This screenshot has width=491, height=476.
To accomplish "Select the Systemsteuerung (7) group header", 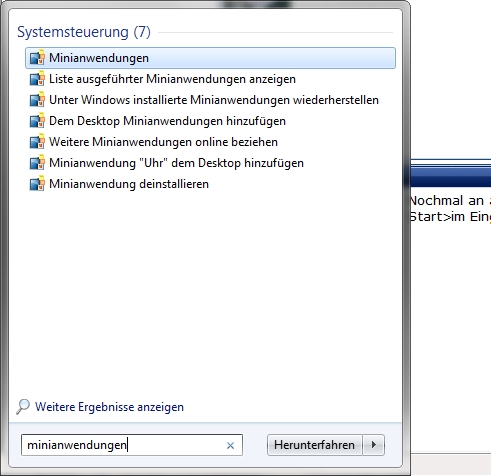I will pyautogui.click(x=84, y=32).
